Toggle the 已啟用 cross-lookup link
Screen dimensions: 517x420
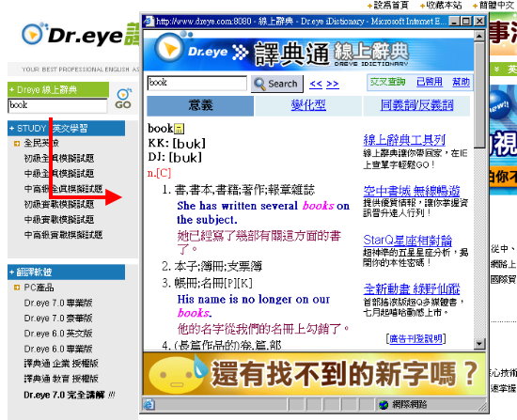[x=430, y=82]
